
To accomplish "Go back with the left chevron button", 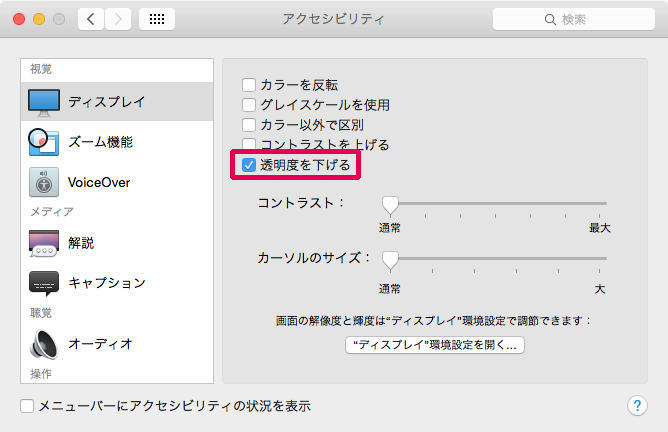I will coord(91,19).
